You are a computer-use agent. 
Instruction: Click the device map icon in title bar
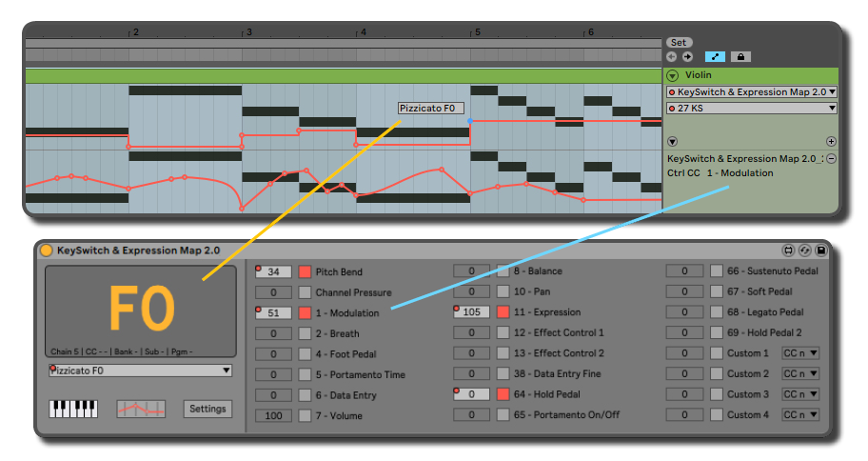tap(788, 251)
